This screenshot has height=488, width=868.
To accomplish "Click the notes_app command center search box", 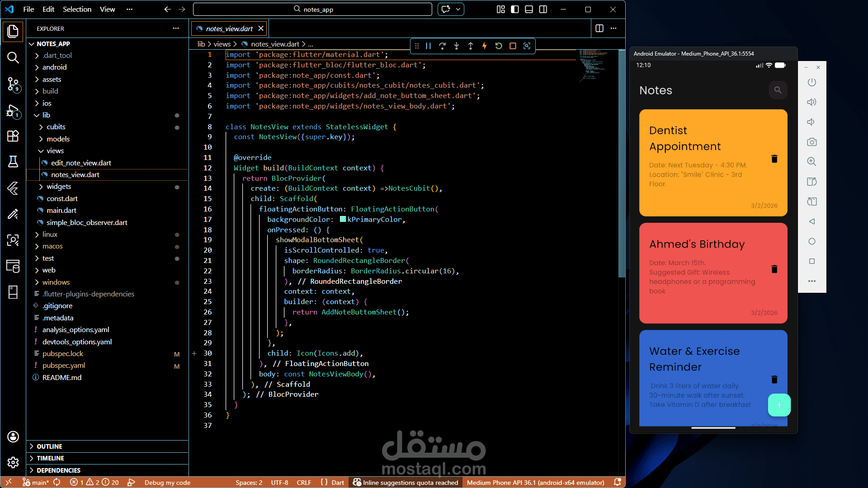I will [x=313, y=9].
